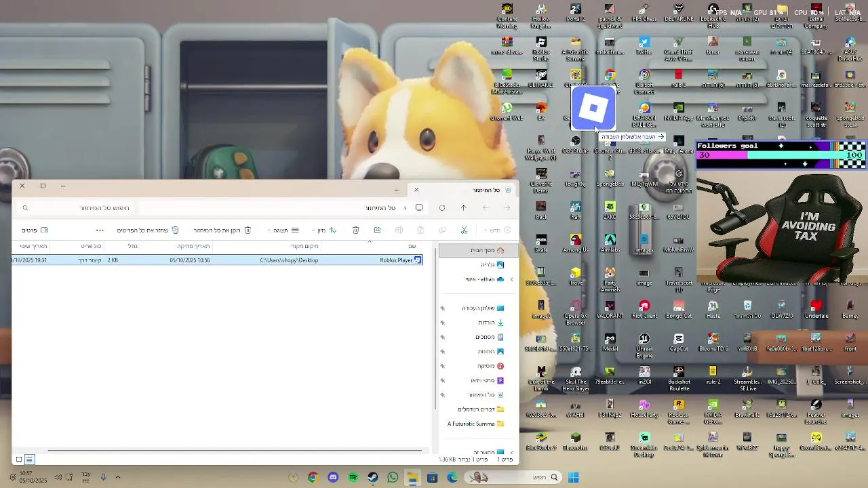This screenshot has height=488, width=868.
Task: Open Unreal Engine desktop icon
Action: (x=644, y=346)
